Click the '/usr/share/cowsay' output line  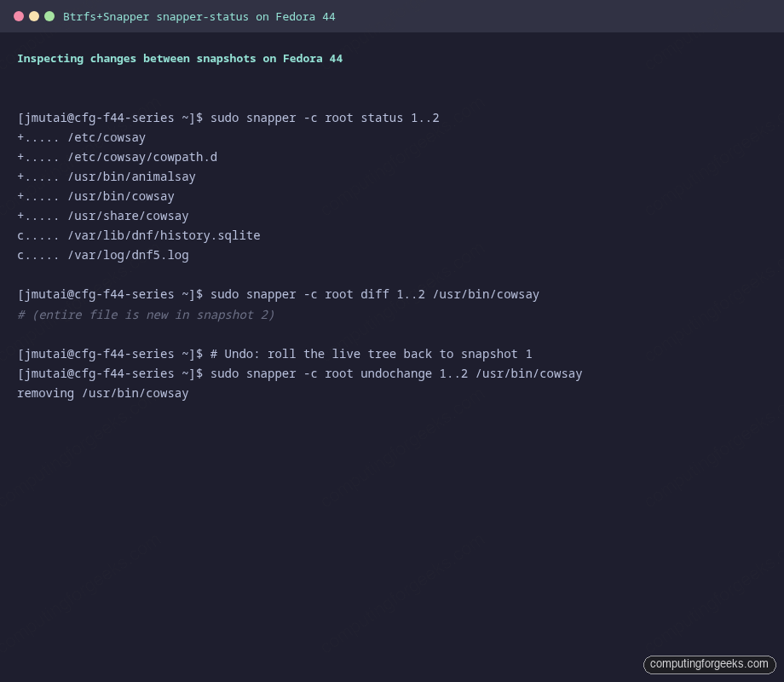tap(103, 216)
